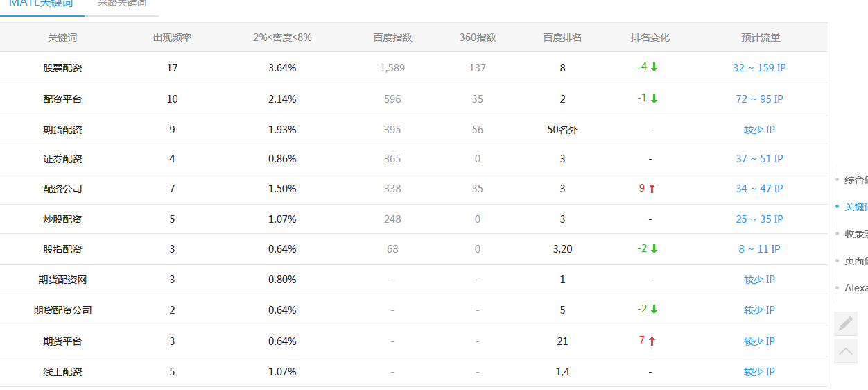The width and height of the screenshot is (868, 390).
Task: Open the 32 ~ 159 IP traffic link
Action: pyautogui.click(x=759, y=68)
